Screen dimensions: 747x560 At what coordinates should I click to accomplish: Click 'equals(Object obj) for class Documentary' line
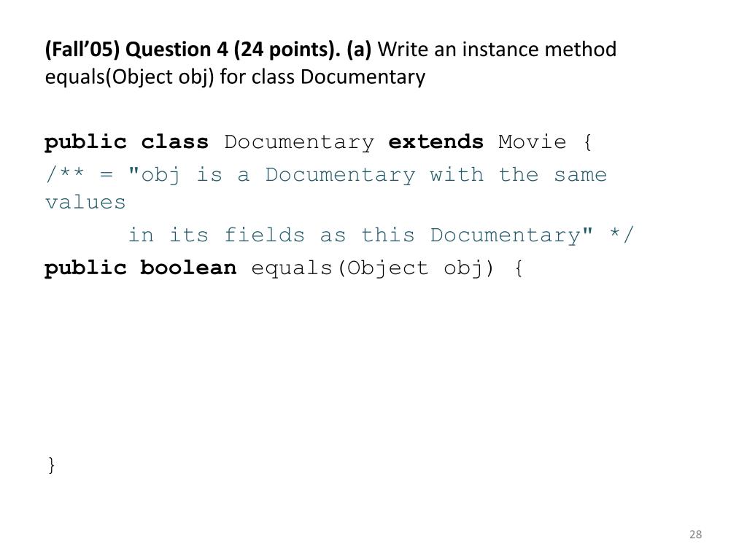tap(235, 77)
